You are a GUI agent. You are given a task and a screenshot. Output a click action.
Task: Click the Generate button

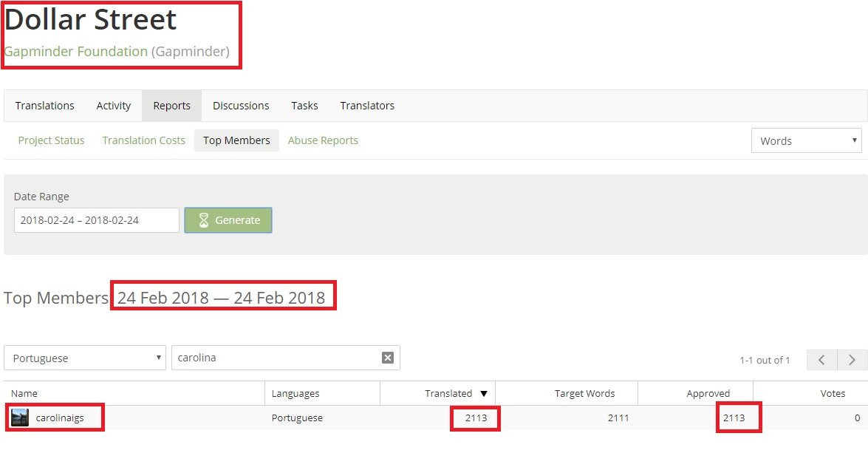point(228,220)
